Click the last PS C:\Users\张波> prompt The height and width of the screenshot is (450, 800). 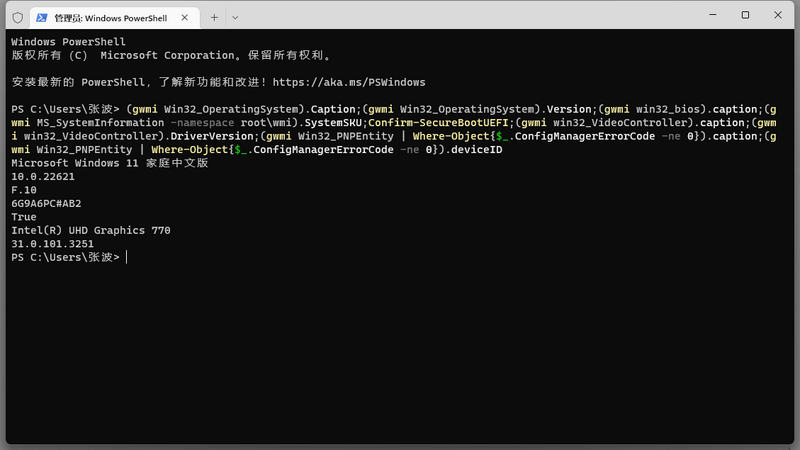(65, 257)
